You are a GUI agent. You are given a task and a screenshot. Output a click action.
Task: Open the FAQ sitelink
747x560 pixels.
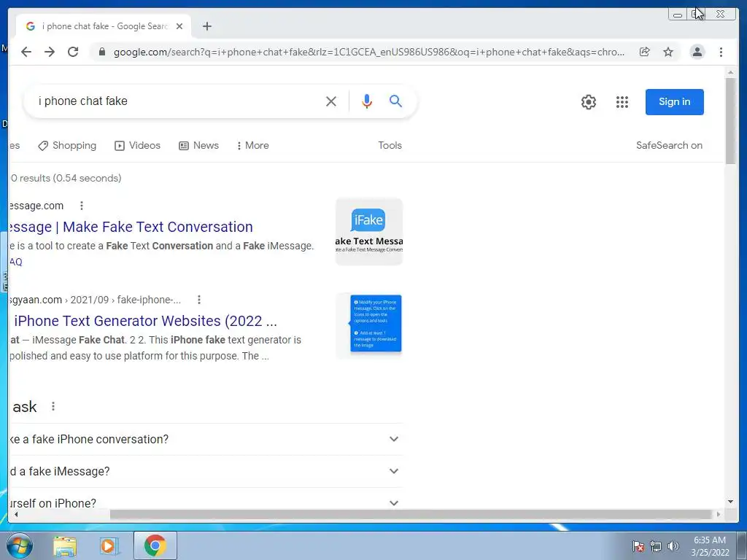tap(16, 262)
